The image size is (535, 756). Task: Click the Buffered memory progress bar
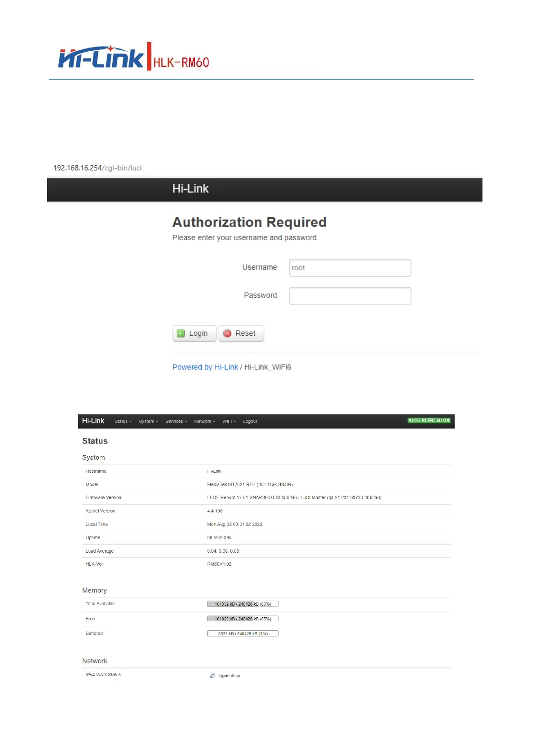tap(243, 634)
